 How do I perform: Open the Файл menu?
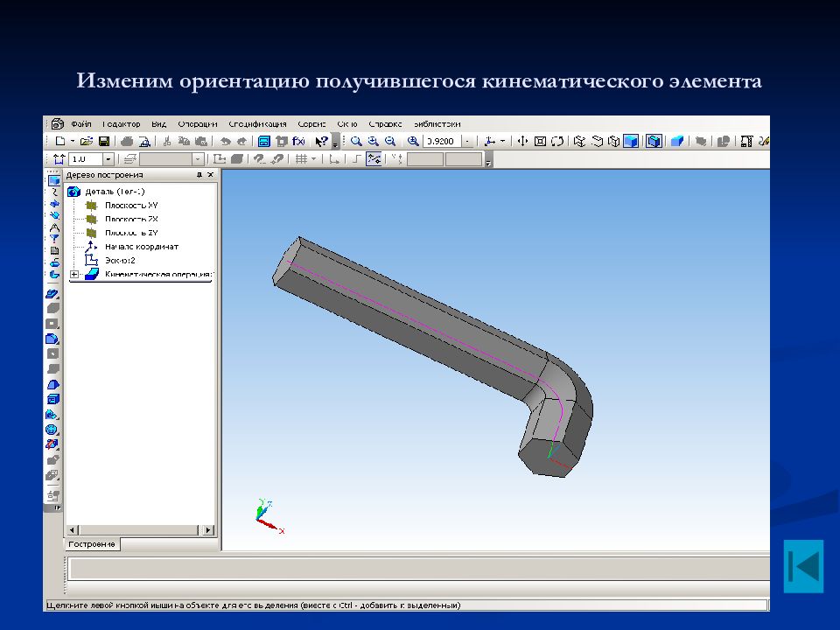tap(80, 123)
